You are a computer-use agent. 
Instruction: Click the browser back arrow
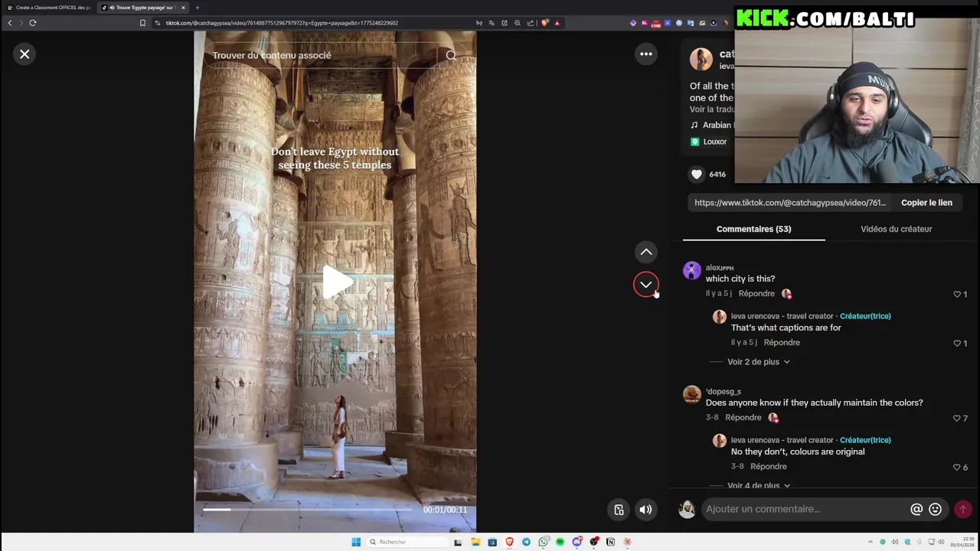pyautogui.click(x=10, y=23)
